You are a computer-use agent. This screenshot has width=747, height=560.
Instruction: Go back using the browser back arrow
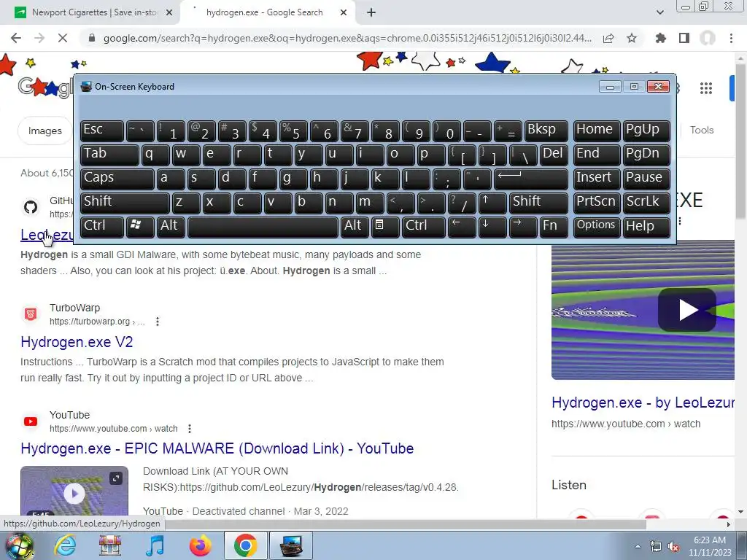coord(16,38)
